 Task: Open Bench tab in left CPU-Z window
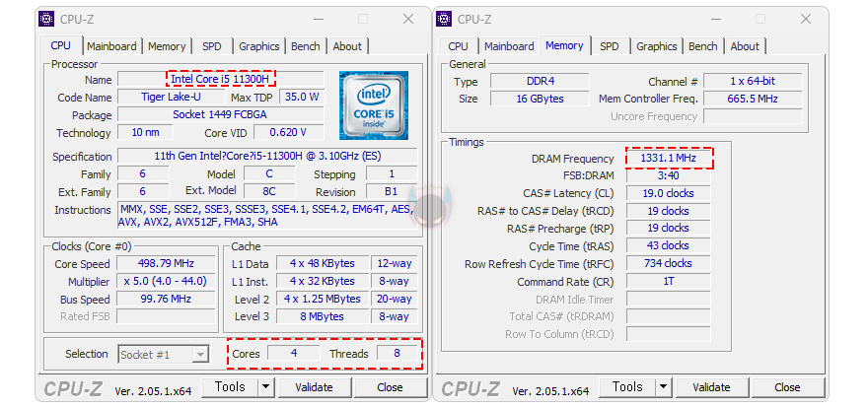pyautogui.click(x=306, y=46)
